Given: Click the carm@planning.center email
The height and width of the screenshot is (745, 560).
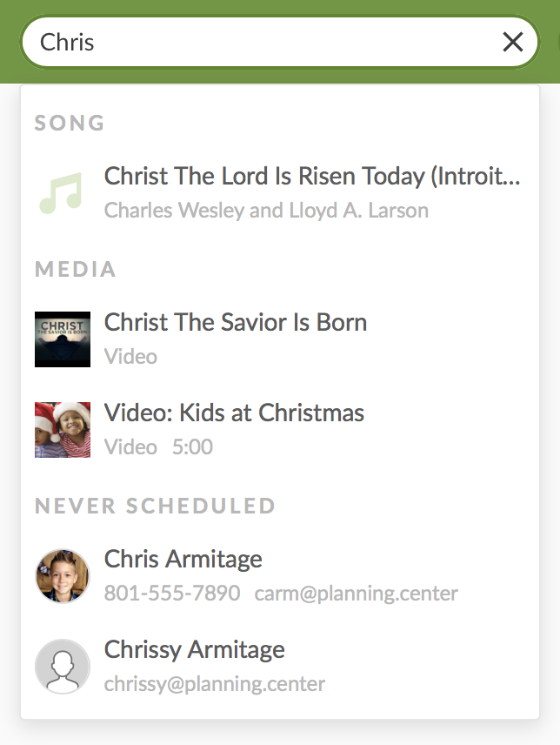Looking at the screenshot, I should [x=357, y=594].
